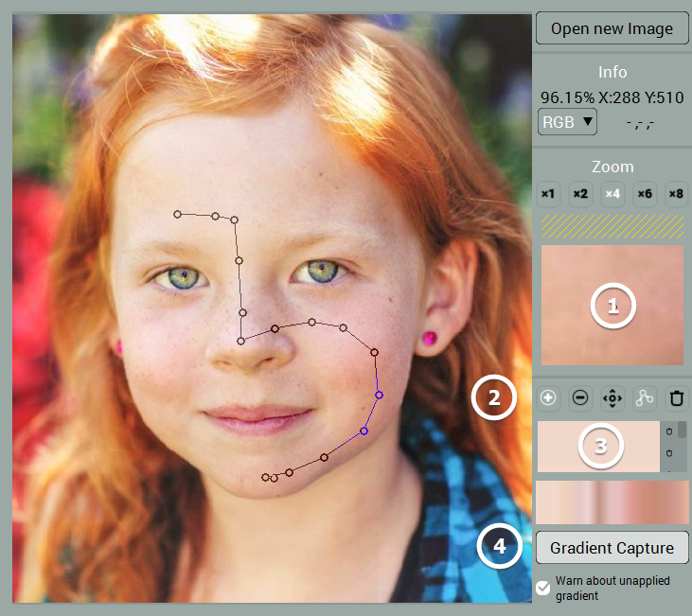Viewport: 692px width, 616px height.
Task: Click the path endpoint above the left eyebrow
Action: click(x=177, y=215)
